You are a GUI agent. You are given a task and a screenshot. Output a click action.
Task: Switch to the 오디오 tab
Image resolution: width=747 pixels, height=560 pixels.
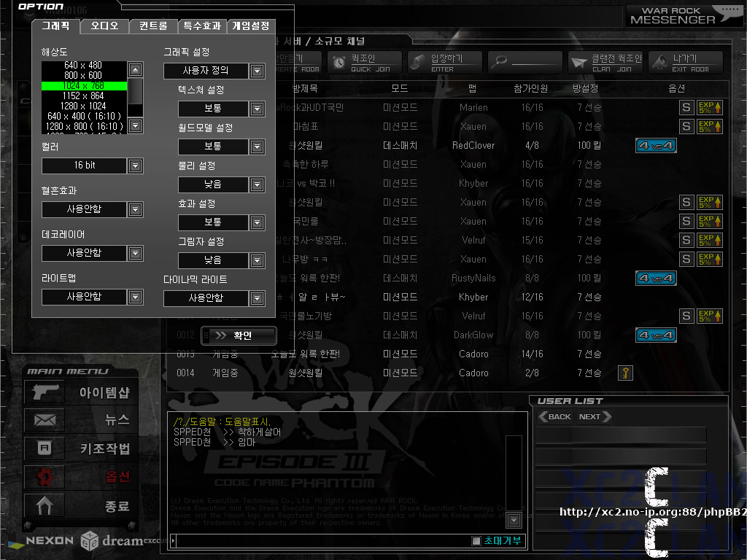pyautogui.click(x=104, y=26)
